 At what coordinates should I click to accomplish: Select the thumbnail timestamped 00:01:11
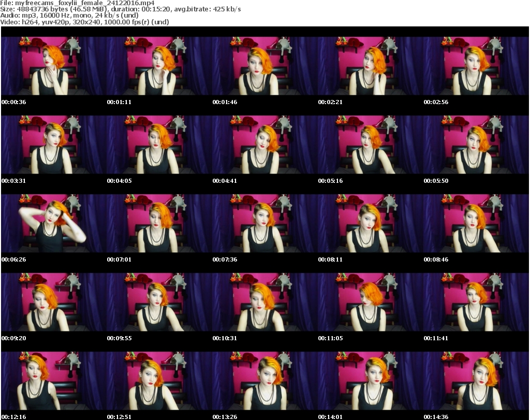pos(159,66)
